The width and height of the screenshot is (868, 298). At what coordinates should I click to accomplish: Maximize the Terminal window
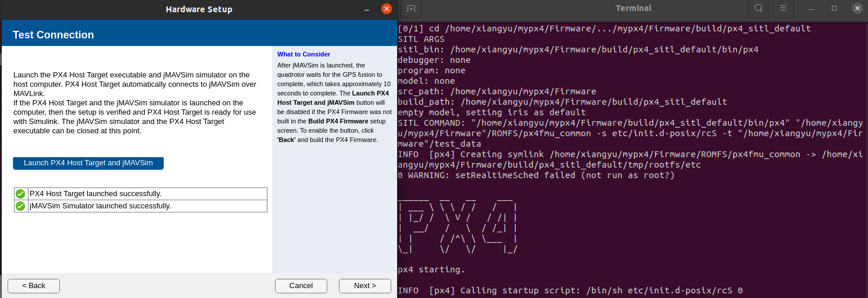pos(834,9)
